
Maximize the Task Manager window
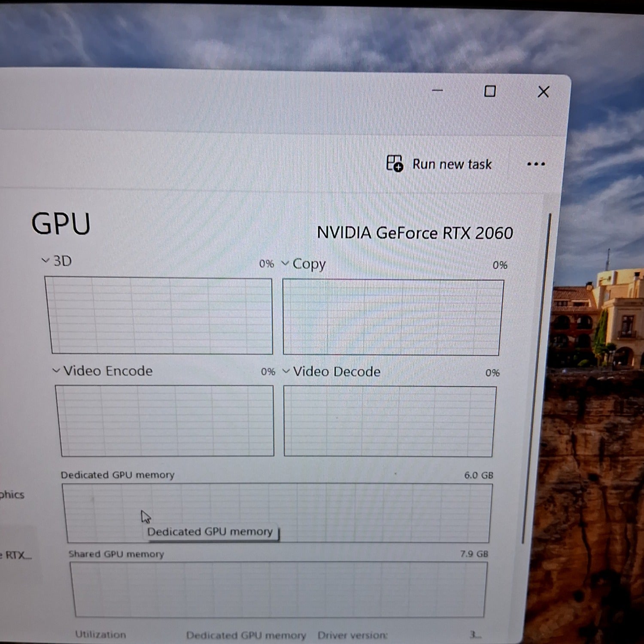coord(490,91)
